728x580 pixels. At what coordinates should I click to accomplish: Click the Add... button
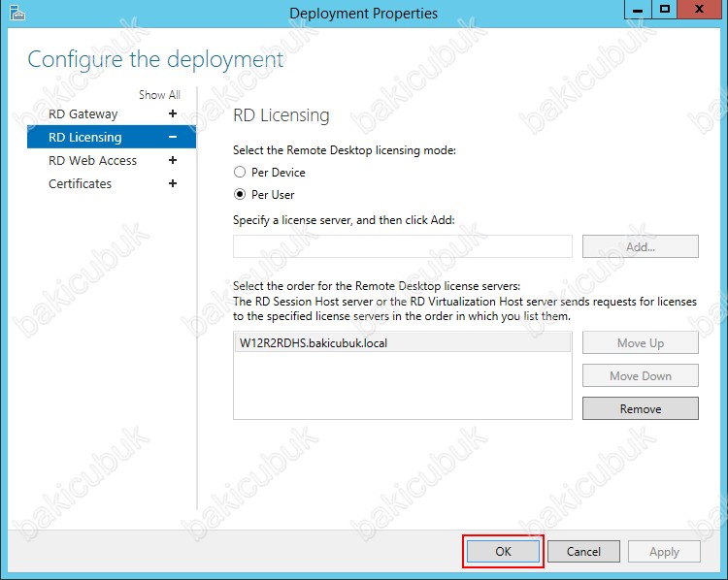[641, 246]
